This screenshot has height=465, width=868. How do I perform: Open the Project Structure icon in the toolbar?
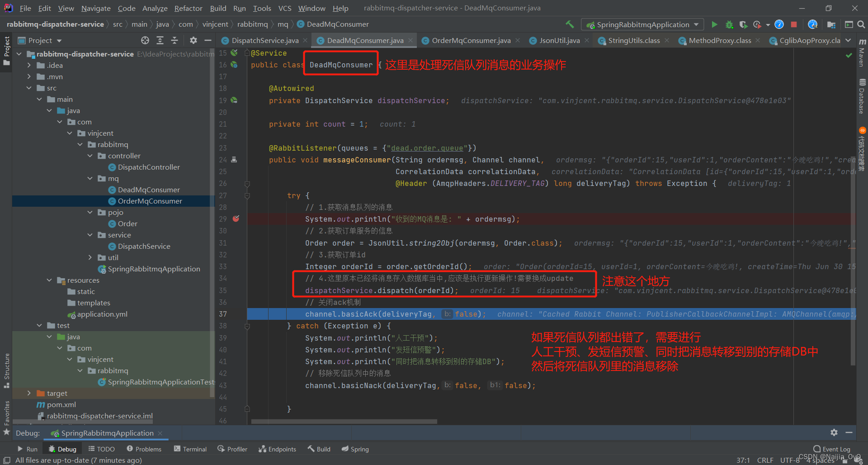(831, 24)
